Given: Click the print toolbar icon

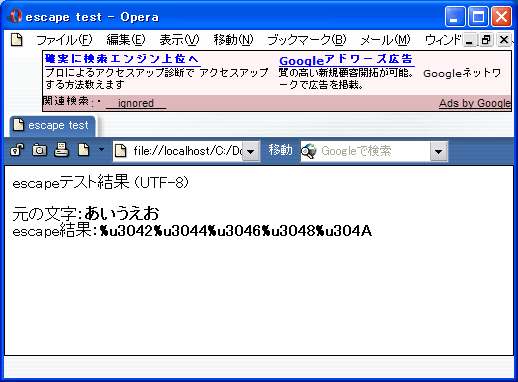Looking at the screenshot, I should pos(61,150).
